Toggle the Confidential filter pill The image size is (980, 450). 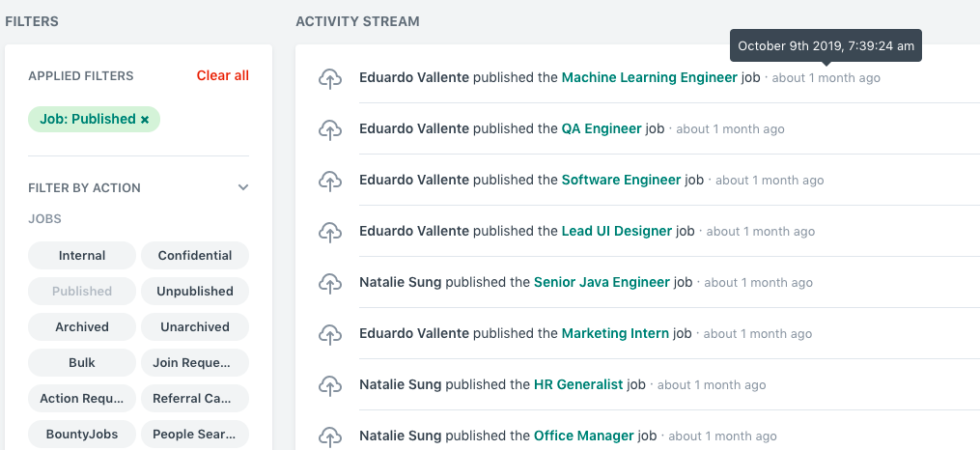pyautogui.click(x=195, y=256)
